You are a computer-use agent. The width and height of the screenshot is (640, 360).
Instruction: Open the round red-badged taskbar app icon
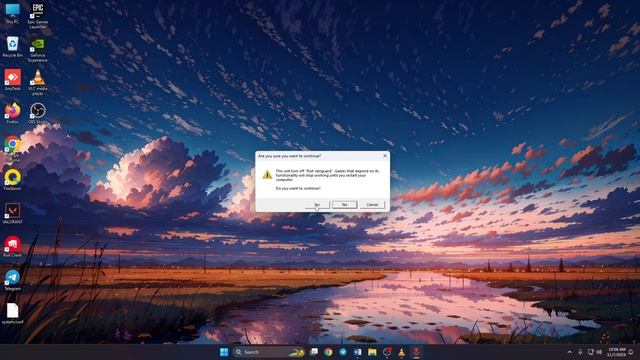[x=387, y=352]
